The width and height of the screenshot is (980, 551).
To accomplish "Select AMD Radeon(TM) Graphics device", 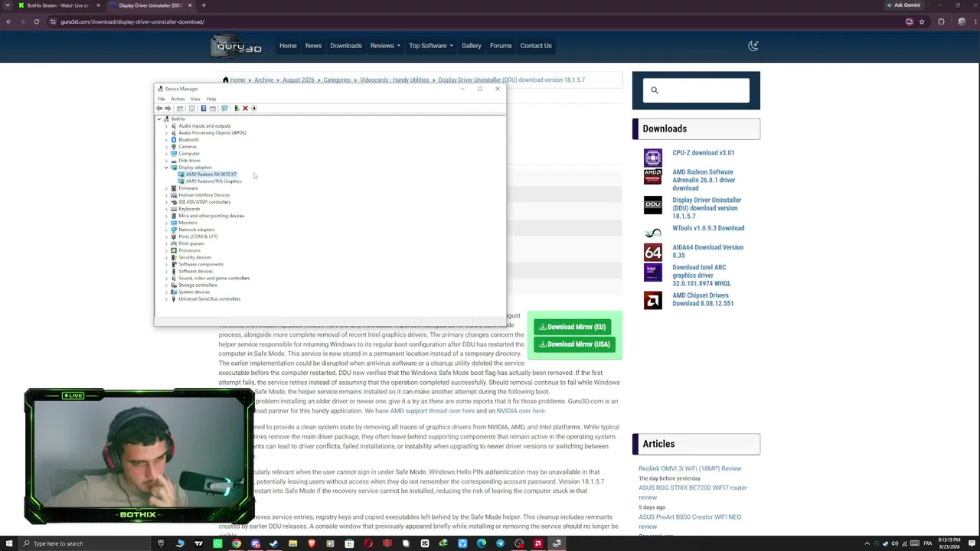I will point(214,181).
